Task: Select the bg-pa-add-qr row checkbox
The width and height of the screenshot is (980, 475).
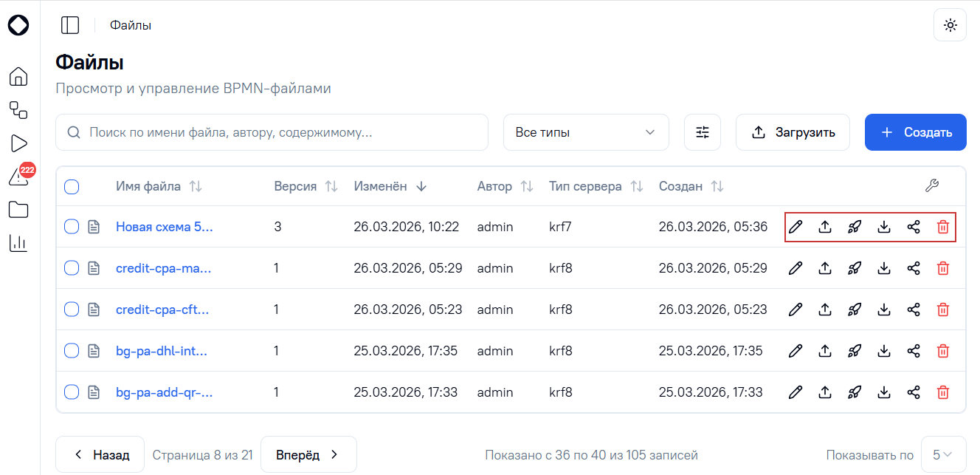Action: (72, 392)
